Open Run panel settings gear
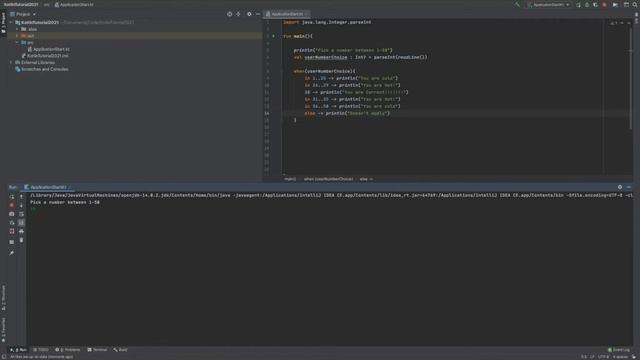Viewport: 640px width, 360px height. pos(620,187)
